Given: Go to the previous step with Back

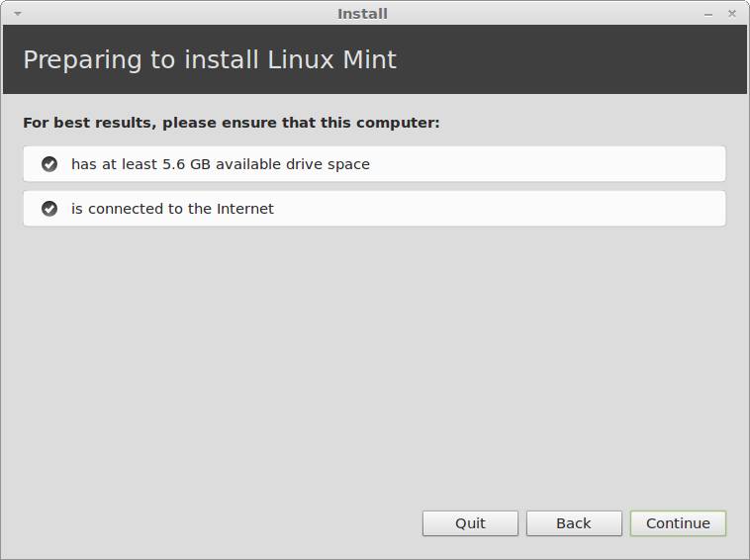Looking at the screenshot, I should click(574, 523).
